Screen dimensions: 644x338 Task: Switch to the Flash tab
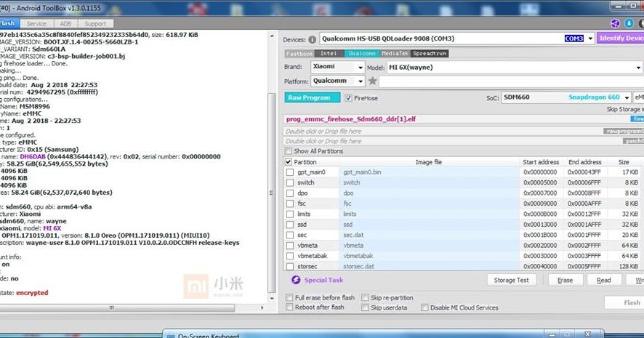pos(7,23)
